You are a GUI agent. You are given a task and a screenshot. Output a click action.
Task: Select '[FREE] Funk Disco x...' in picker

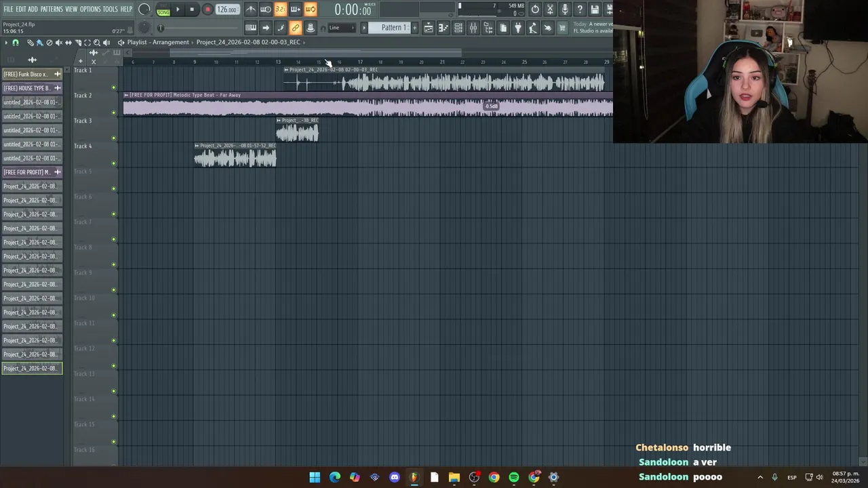tap(32, 74)
